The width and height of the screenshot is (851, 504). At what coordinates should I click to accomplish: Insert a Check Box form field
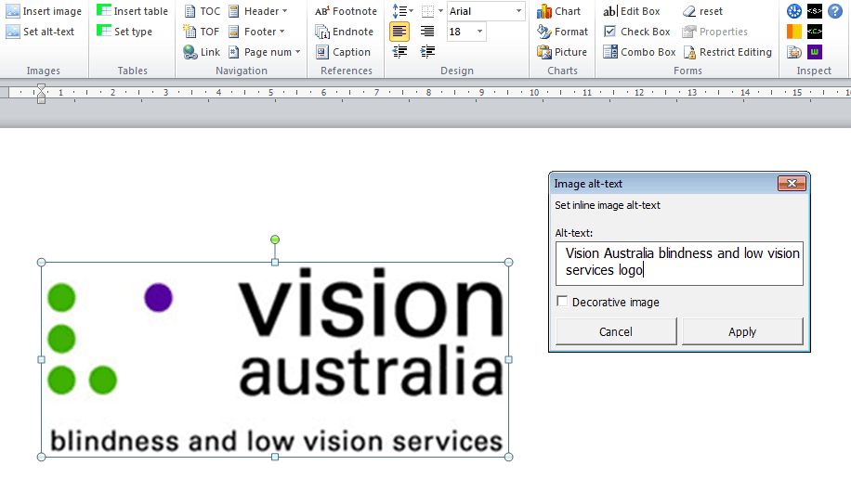(636, 32)
